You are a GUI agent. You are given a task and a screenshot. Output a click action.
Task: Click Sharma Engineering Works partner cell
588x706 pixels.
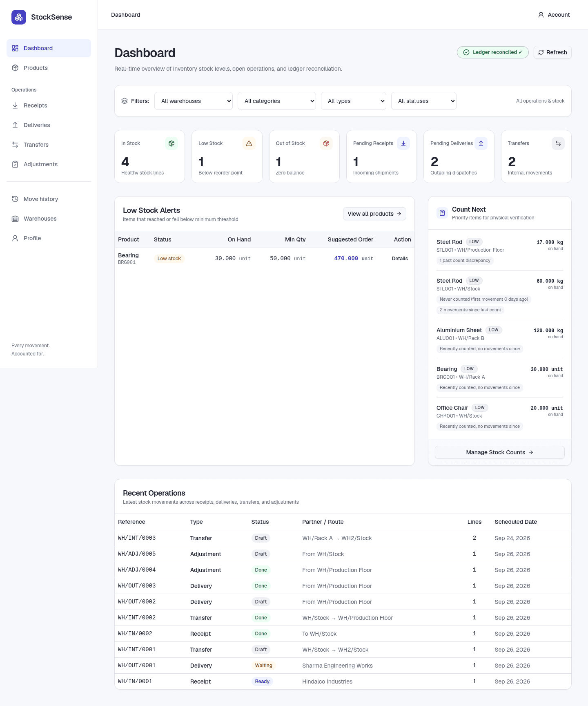(x=338, y=666)
